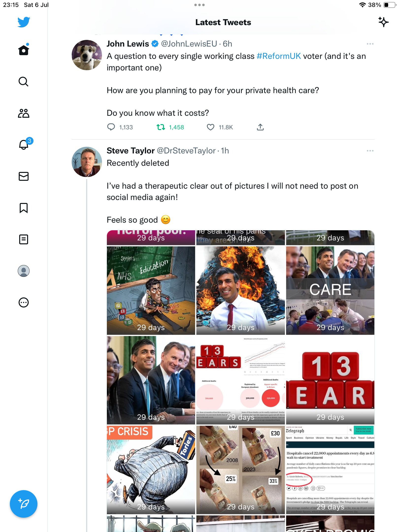The width and height of the screenshot is (399, 532).
Task: Open the Lists page
Action: click(x=24, y=239)
